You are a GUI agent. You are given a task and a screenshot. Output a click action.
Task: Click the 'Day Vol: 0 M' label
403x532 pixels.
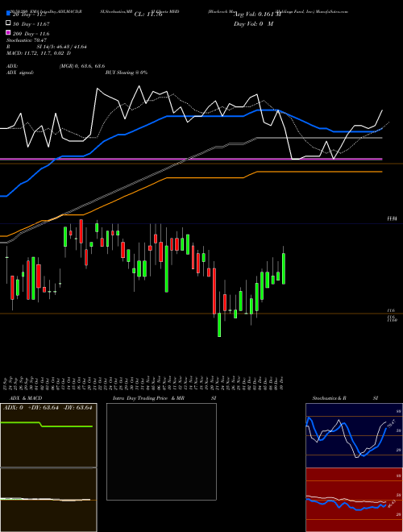tap(253, 23)
